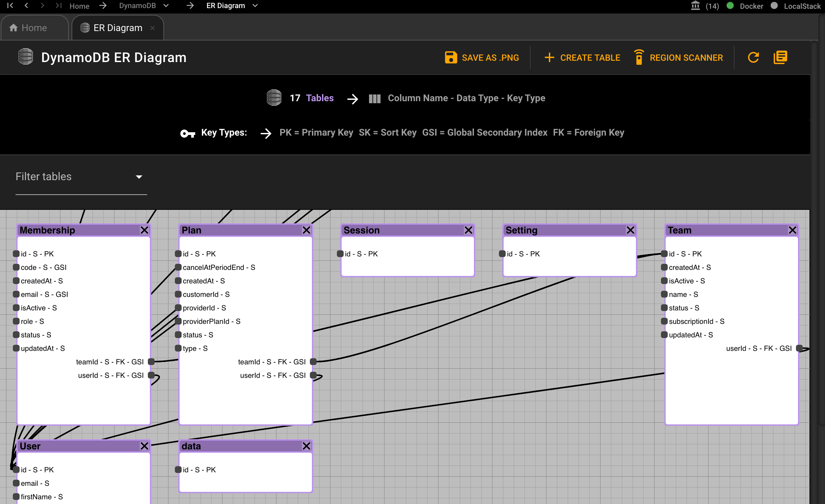The image size is (825, 504).
Task: Click Save as .PNG button
Action: coord(482,57)
